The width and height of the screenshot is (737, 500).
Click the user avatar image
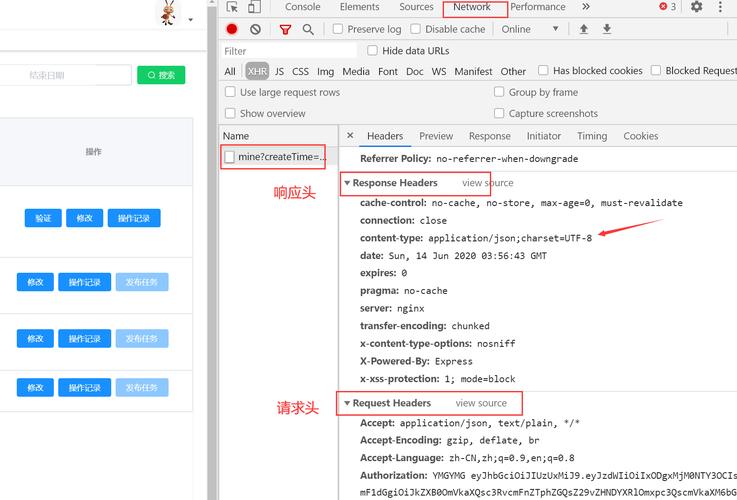(x=168, y=13)
